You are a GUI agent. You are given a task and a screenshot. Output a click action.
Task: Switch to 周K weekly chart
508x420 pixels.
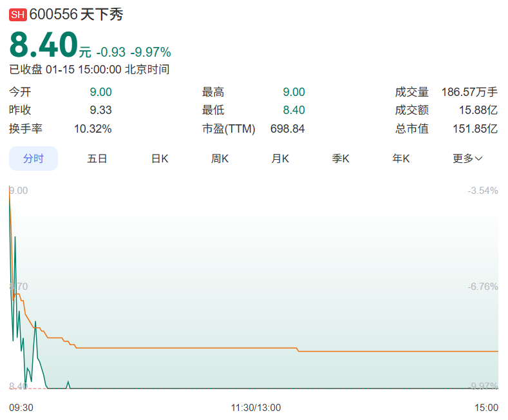coord(220,158)
